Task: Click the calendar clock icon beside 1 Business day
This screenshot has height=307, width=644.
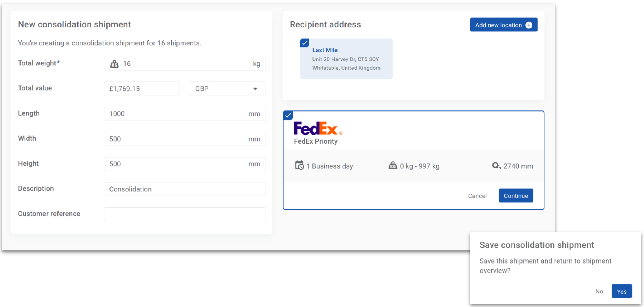Action: coord(299,166)
